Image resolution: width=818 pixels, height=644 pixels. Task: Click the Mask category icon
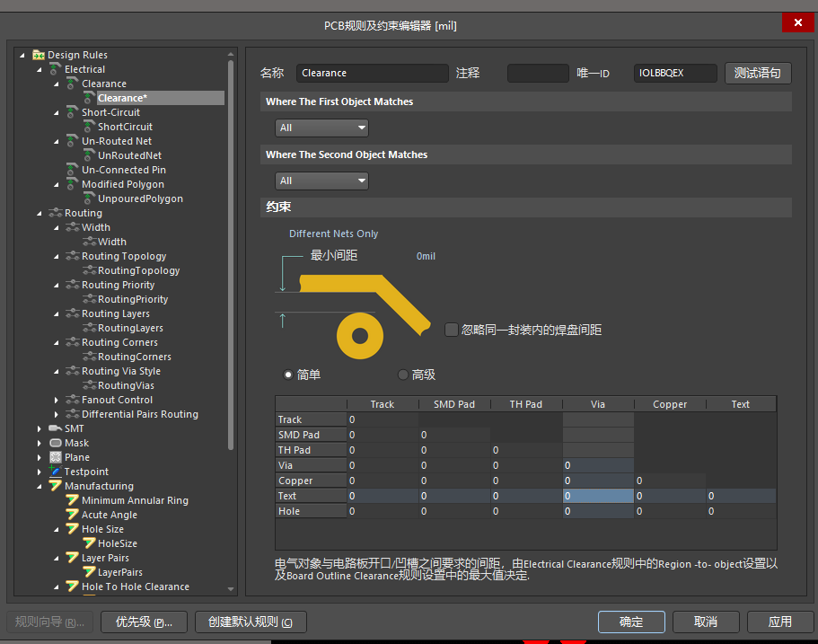pos(56,443)
